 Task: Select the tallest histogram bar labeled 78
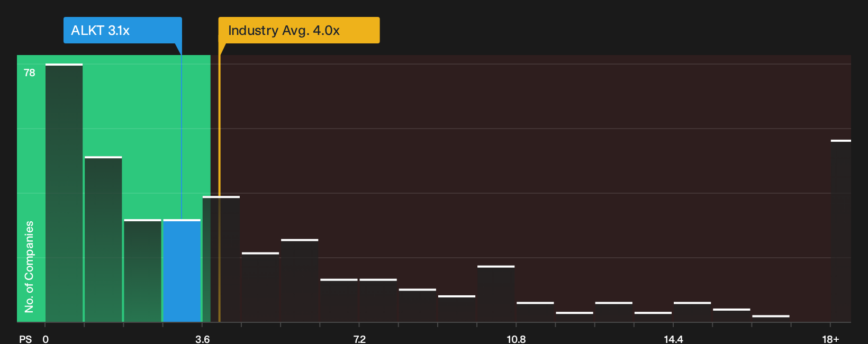click(x=64, y=193)
